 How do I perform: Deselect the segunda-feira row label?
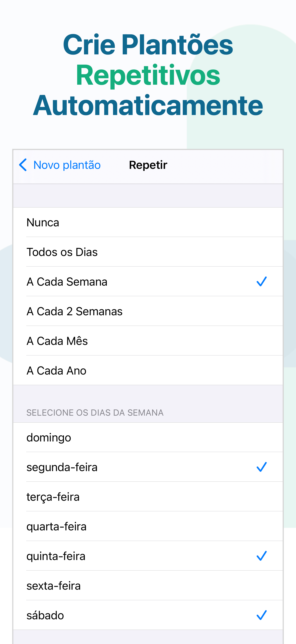[62, 467]
